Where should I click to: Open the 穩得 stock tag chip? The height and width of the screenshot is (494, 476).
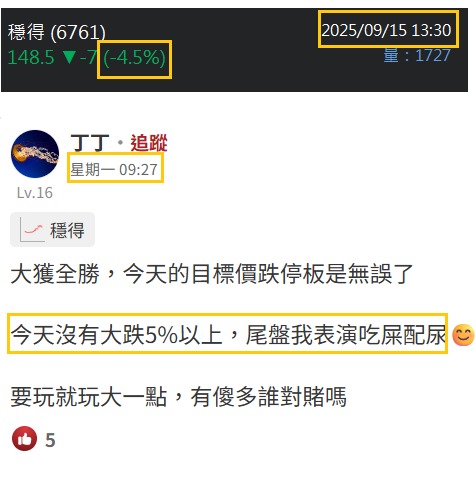coord(52,230)
